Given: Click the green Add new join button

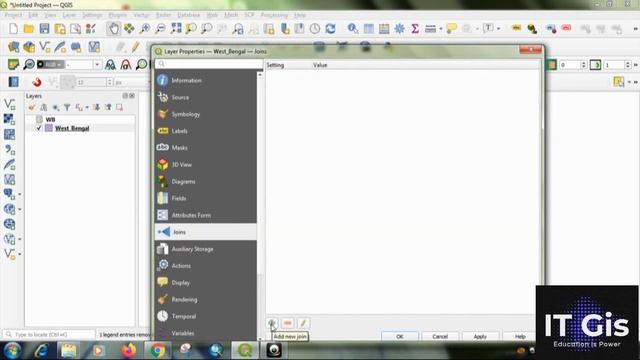Looking at the screenshot, I should click(x=272, y=323).
